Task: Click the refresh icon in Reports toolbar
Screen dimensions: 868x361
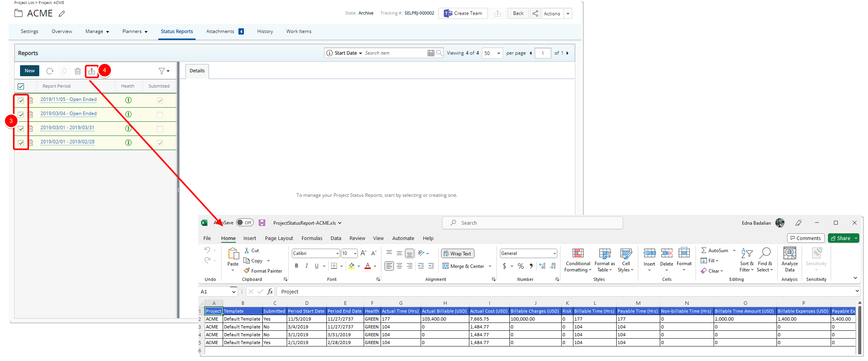Action: [50, 71]
